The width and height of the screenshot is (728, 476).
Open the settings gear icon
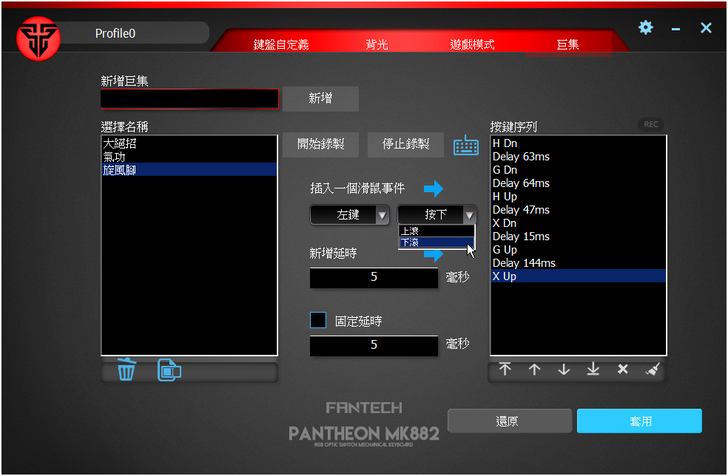coord(645,27)
